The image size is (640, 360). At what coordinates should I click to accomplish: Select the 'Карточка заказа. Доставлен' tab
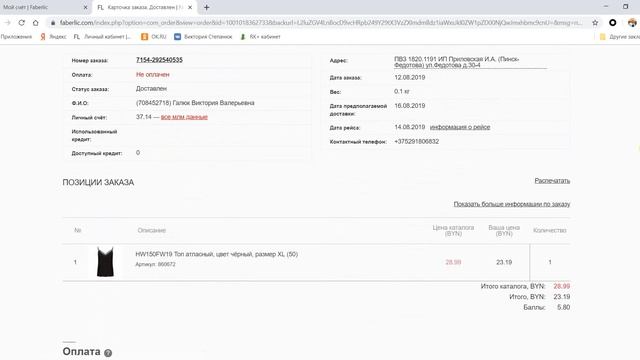(x=145, y=7)
